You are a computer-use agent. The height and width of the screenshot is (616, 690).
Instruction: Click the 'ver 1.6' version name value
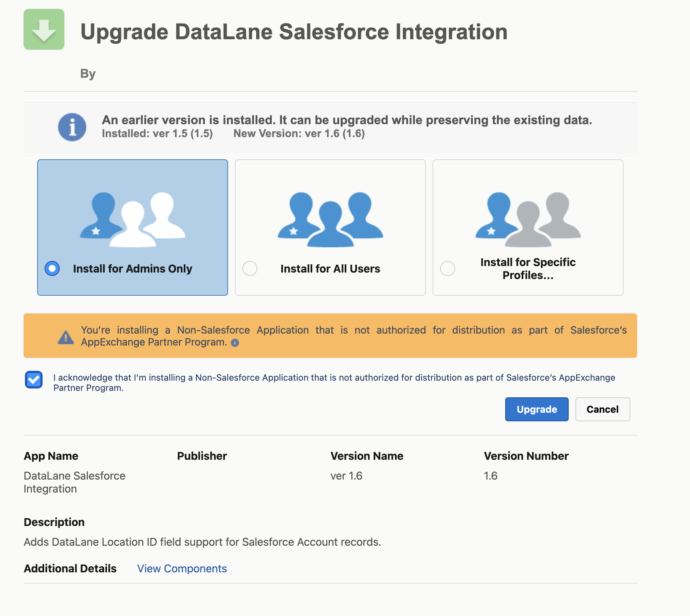click(x=346, y=476)
